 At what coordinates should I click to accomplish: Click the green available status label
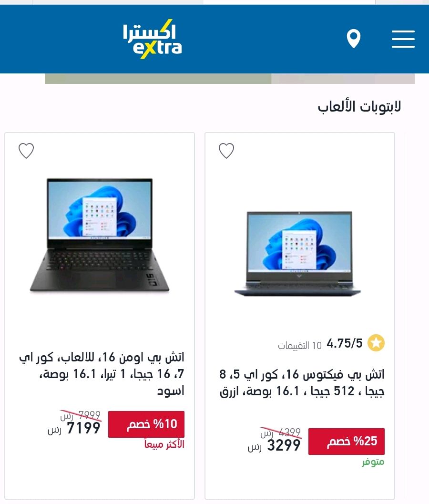(373, 462)
